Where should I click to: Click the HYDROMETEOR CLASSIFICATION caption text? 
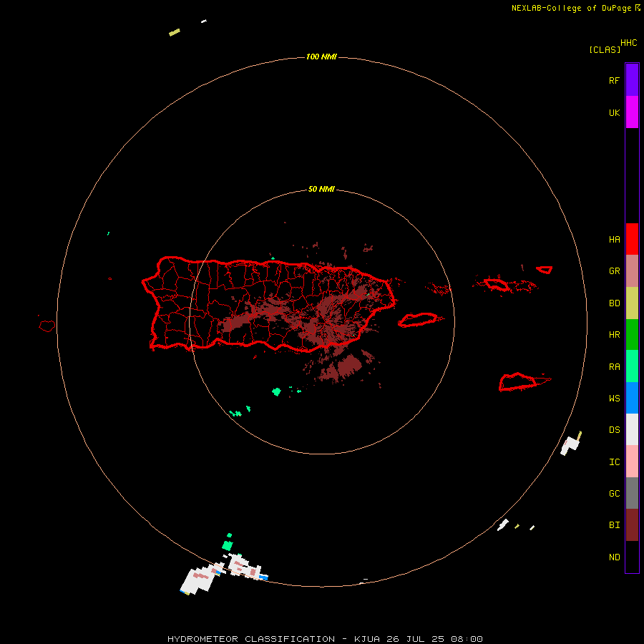click(251, 639)
